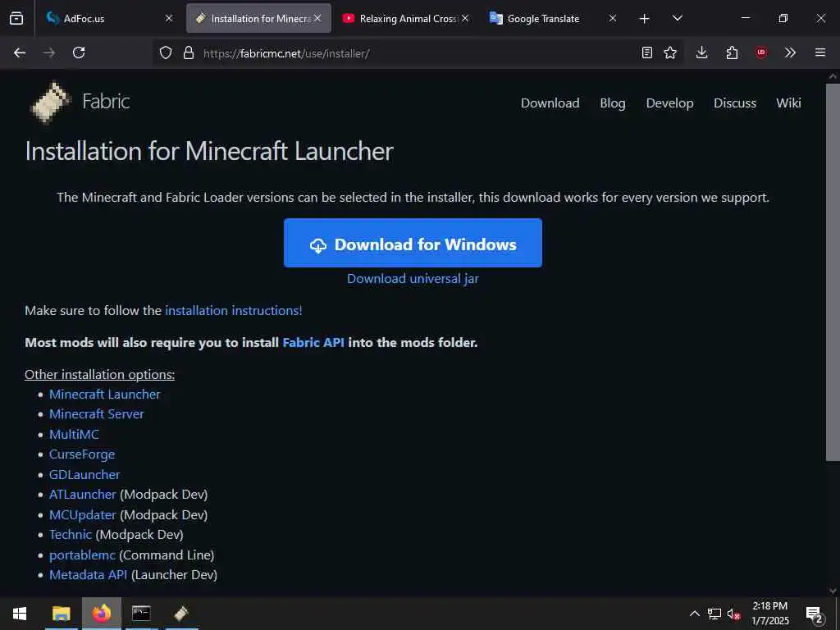Go back with the back arrow
Screen dimensions: 840x630
point(20,52)
